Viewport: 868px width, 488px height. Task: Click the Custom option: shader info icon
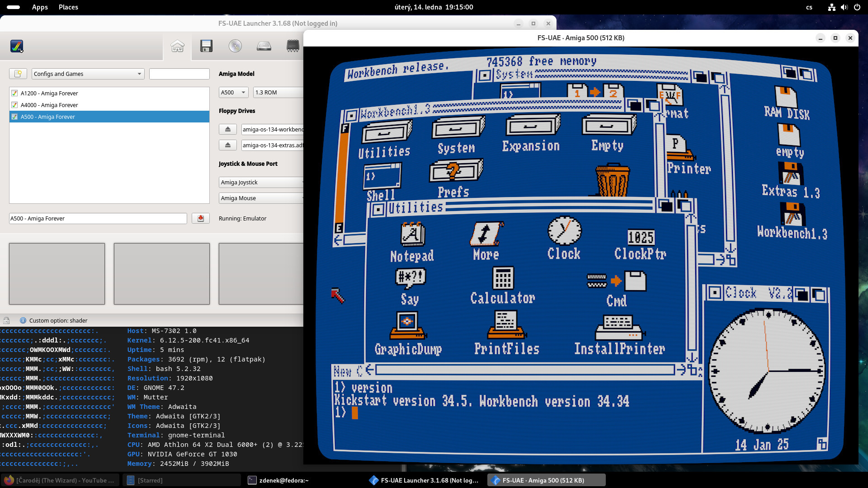click(x=23, y=320)
